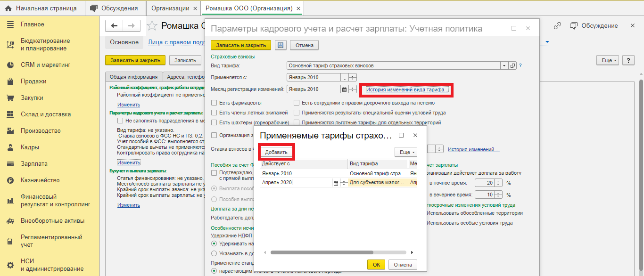Enable Применяются результаты специальной оценки условий труда

tap(297, 113)
